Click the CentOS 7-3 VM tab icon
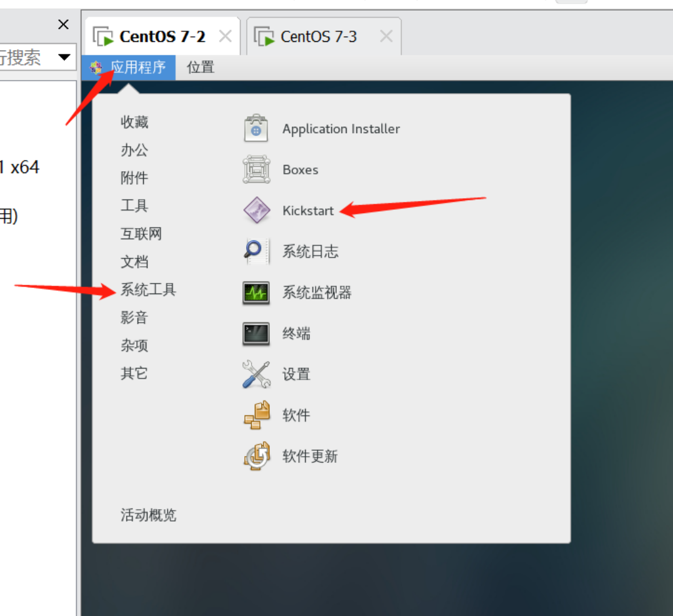This screenshot has width=673, height=616. click(x=264, y=36)
